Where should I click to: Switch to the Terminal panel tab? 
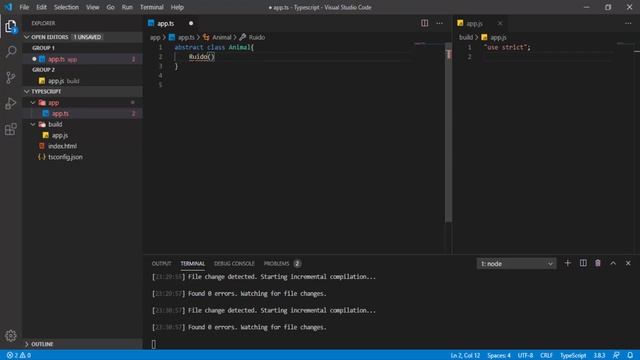point(193,264)
